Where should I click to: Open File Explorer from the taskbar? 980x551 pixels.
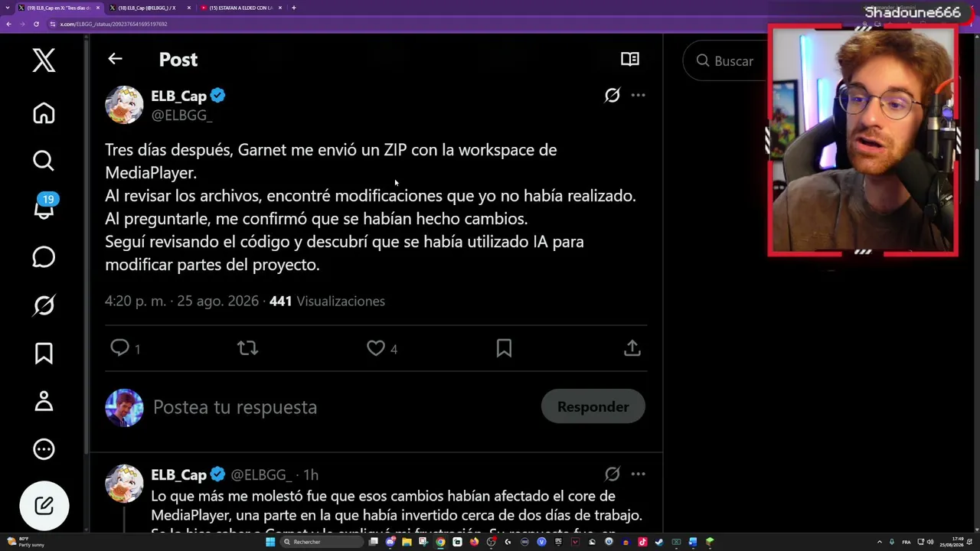click(x=407, y=542)
